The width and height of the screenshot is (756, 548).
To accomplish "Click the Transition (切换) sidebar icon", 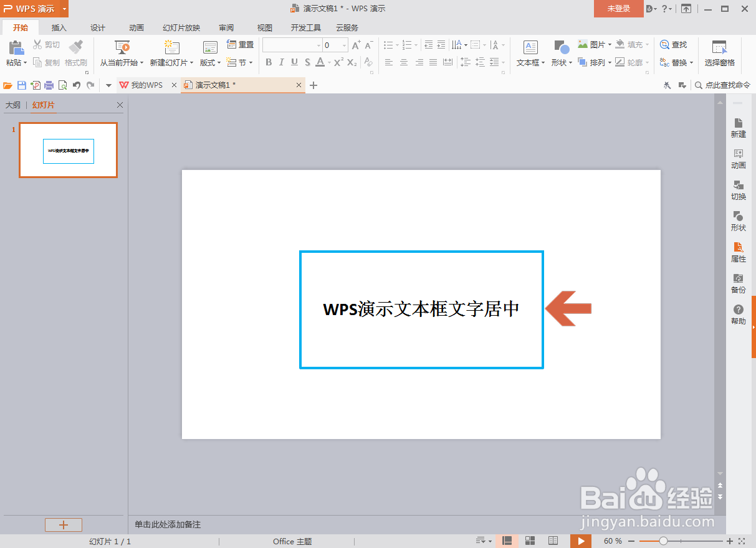I will [x=739, y=191].
